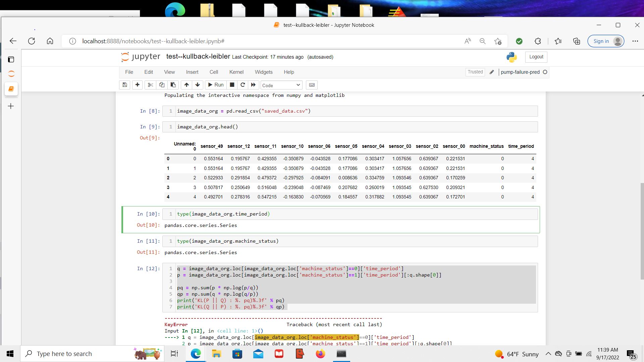This screenshot has width=644, height=362.
Task: Click the Logout button
Action: pos(536,57)
